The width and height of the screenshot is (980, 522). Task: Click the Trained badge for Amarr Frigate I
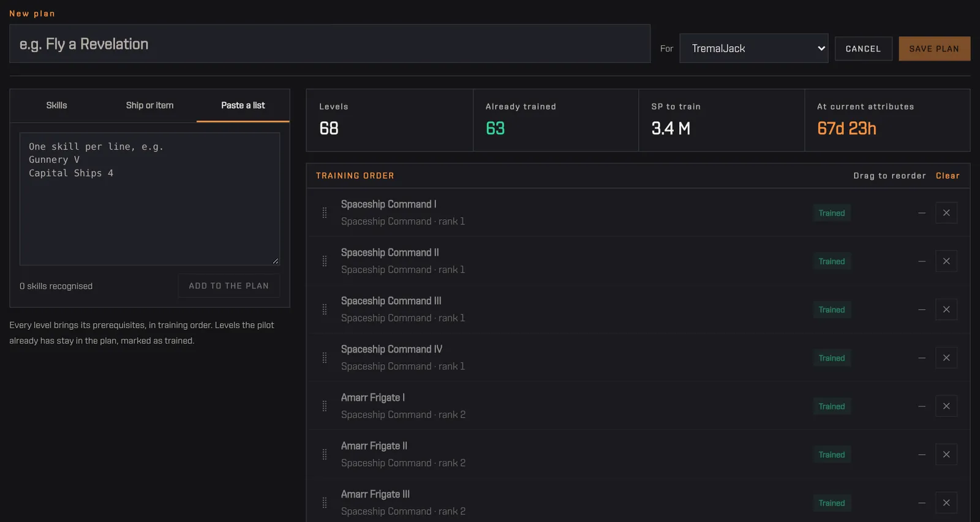pos(832,406)
